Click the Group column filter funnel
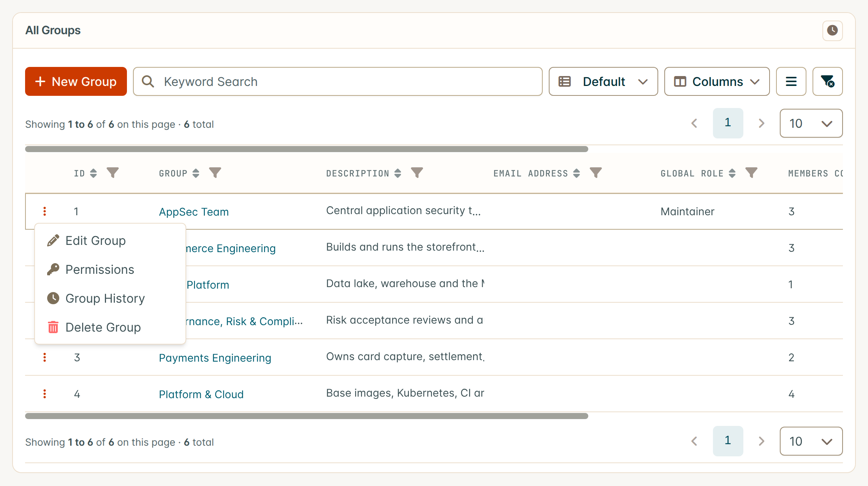Viewport: 868px width, 486px height. tap(215, 173)
